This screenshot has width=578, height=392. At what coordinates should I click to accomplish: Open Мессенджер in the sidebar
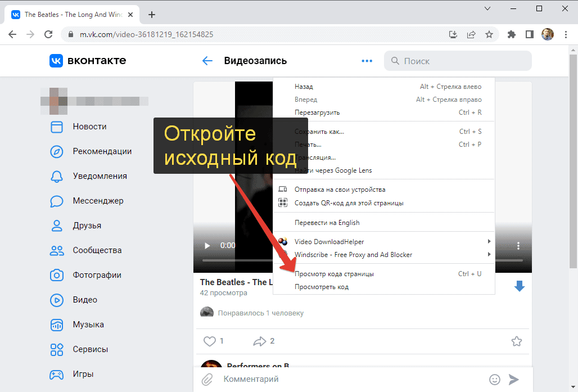98,201
